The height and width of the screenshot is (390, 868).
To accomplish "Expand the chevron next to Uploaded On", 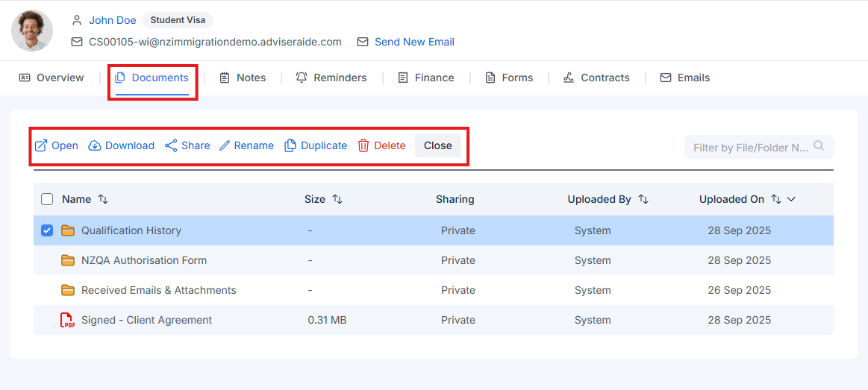I will pyautogui.click(x=791, y=199).
